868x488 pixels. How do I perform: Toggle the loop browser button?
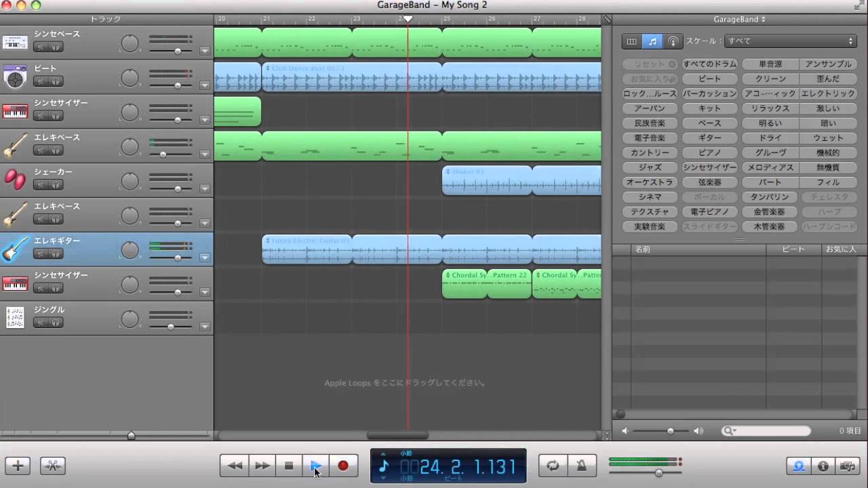[799, 466]
